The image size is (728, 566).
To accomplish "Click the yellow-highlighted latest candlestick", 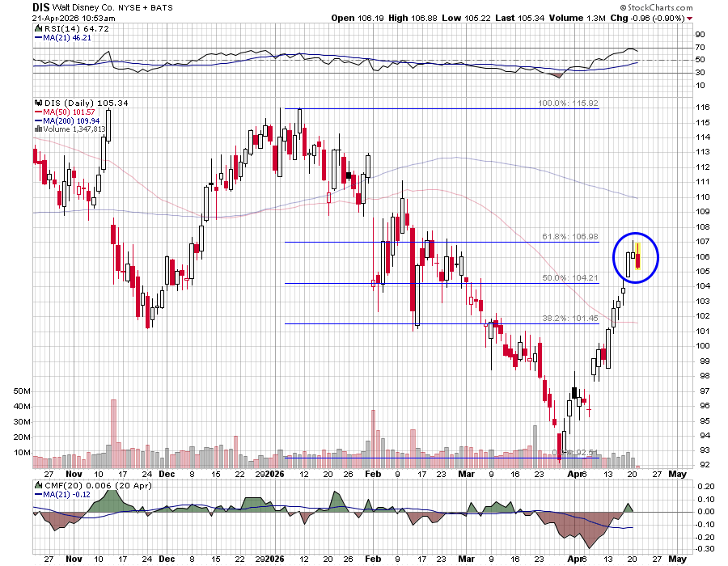I will coord(638,256).
